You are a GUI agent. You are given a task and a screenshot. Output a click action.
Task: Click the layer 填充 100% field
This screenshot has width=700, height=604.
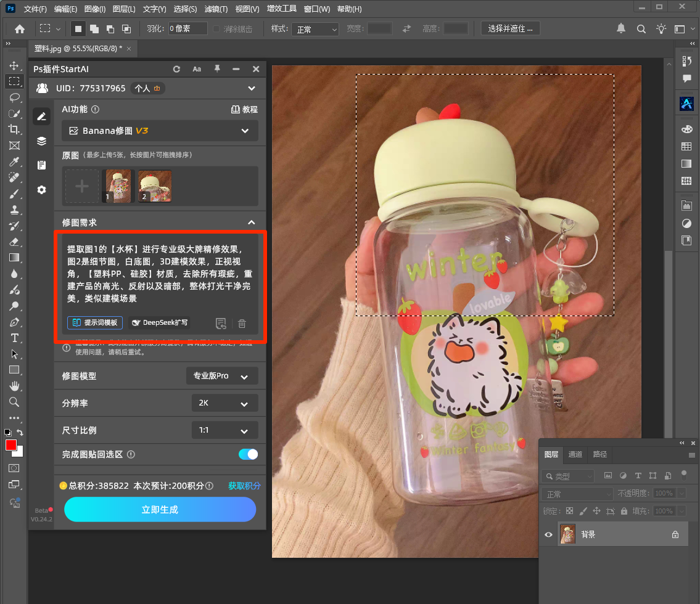pos(664,511)
